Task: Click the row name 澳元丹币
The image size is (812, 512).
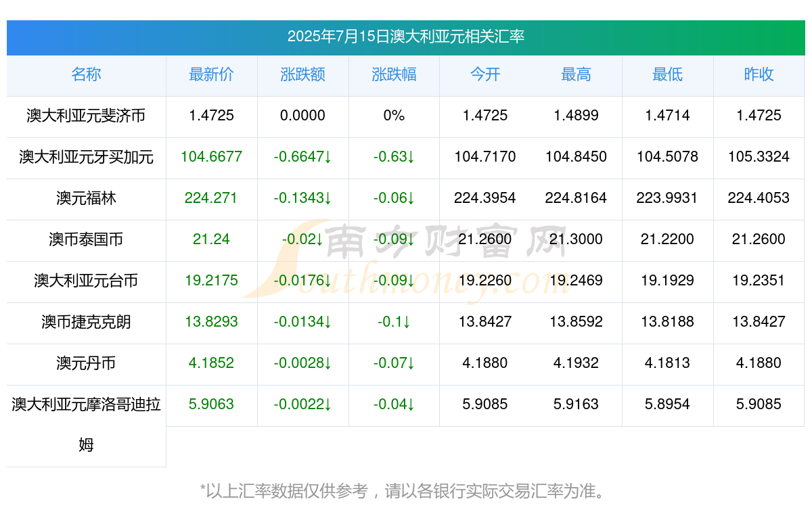Action: [x=86, y=363]
